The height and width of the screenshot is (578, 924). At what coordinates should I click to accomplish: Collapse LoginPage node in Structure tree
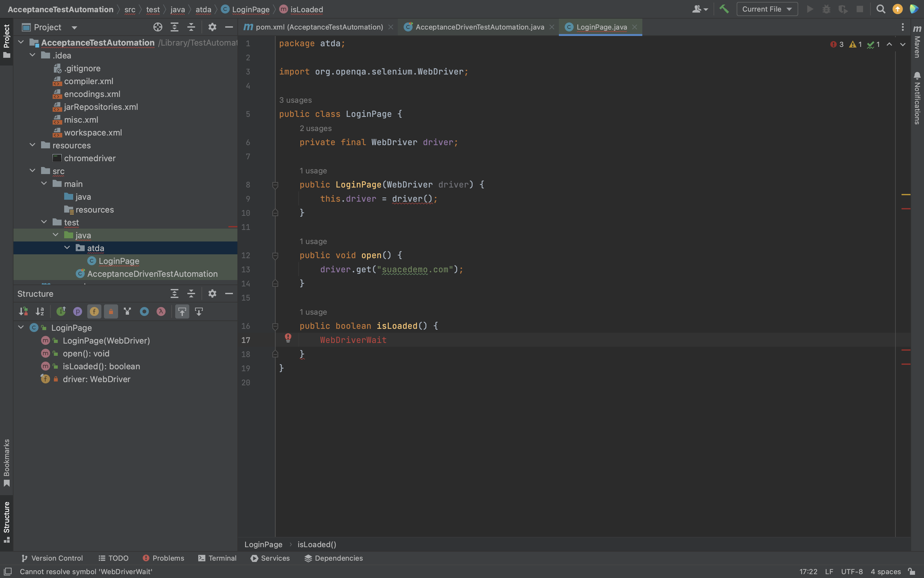coord(21,327)
